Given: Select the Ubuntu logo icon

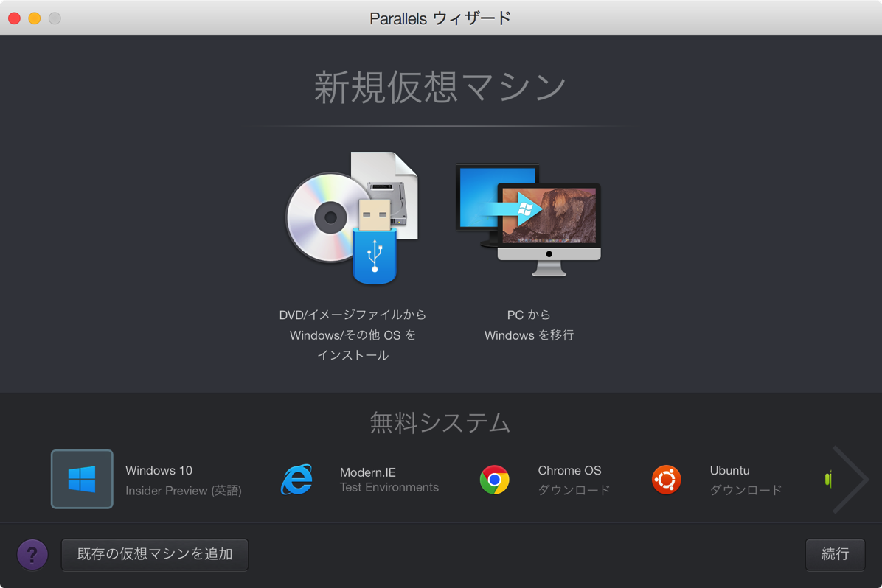Looking at the screenshot, I should 666,479.
